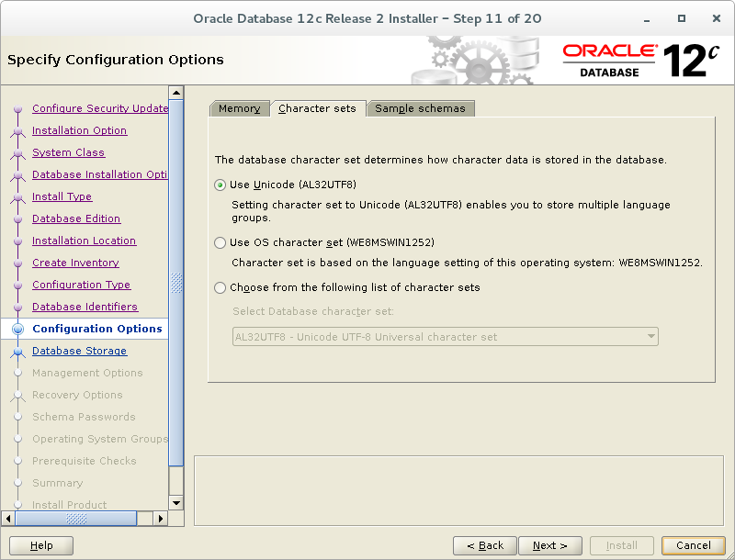The width and height of the screenshot is (735, 560).
Task: Click the Installation Option step bullet icon
Action: (x=17, y=131)
